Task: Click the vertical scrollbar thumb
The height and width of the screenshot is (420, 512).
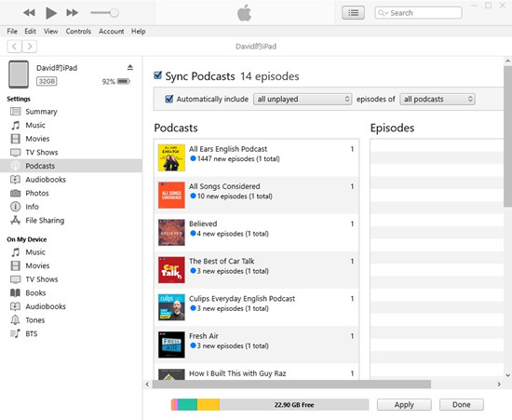Action: coord(507,136)
